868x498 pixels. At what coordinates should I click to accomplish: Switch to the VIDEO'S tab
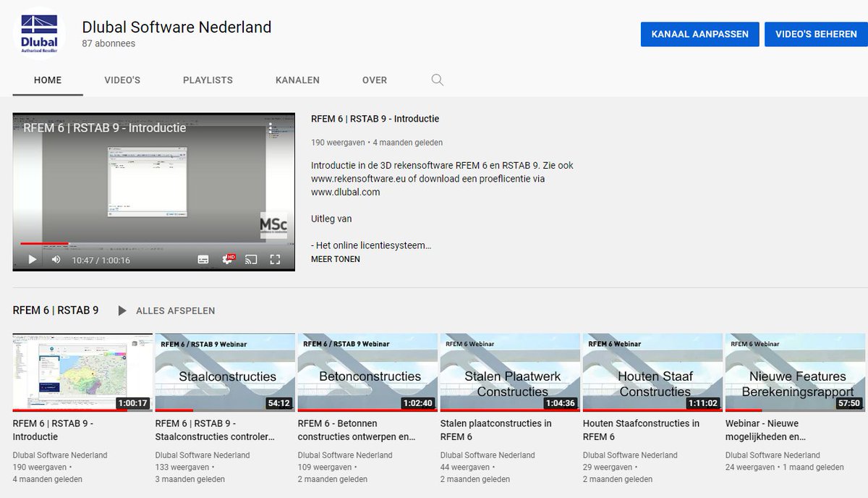coord(122,80)
